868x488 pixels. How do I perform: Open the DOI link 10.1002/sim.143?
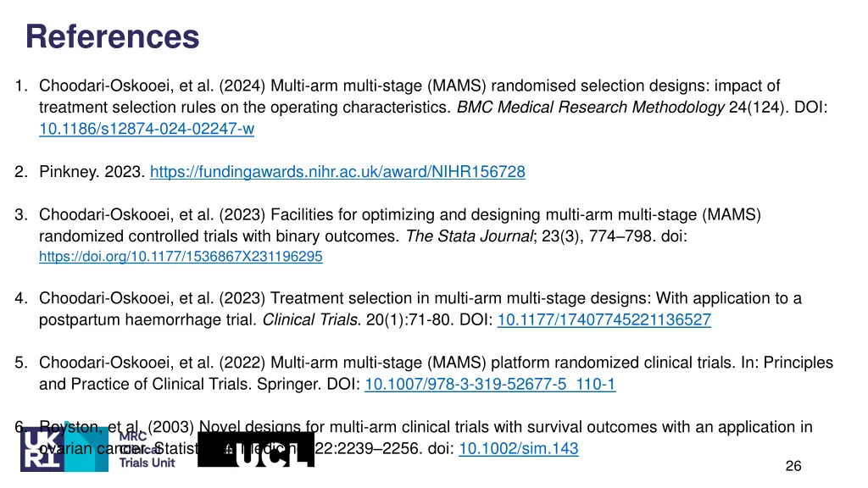click(x=519, y=448)
